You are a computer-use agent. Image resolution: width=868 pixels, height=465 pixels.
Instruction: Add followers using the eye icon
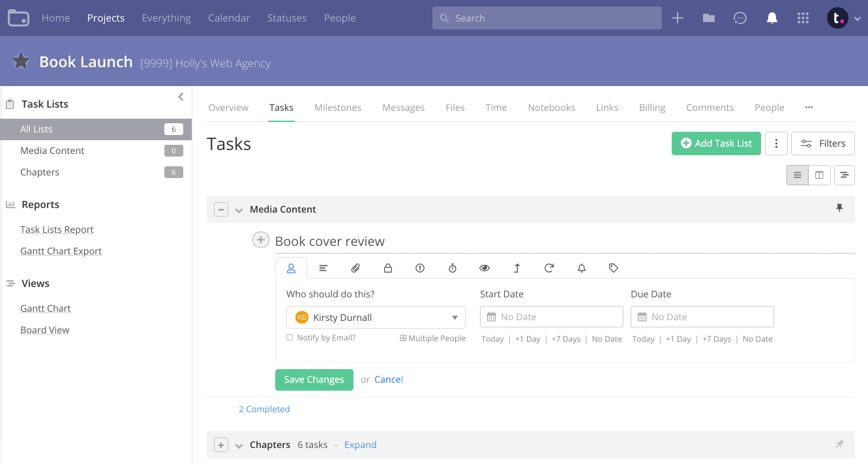[485, 267]
